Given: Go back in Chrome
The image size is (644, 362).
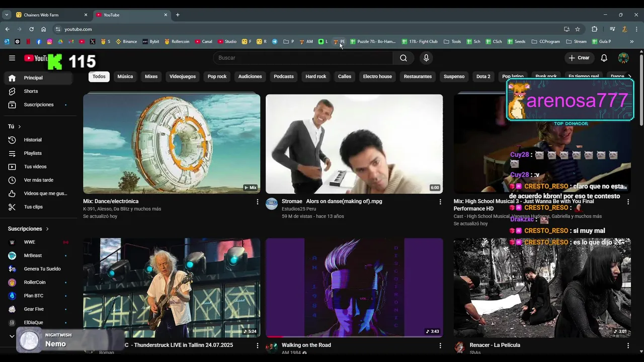Looking at the screenshot, I should [7, 29].
